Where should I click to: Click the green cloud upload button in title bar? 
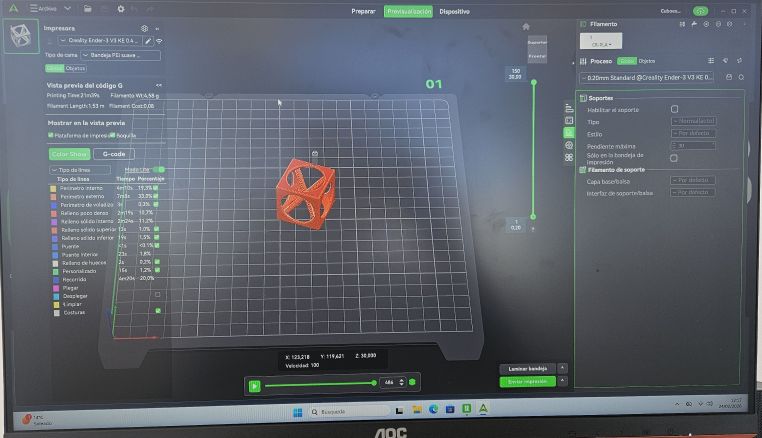pyautogui.click(x=700, y=11)
